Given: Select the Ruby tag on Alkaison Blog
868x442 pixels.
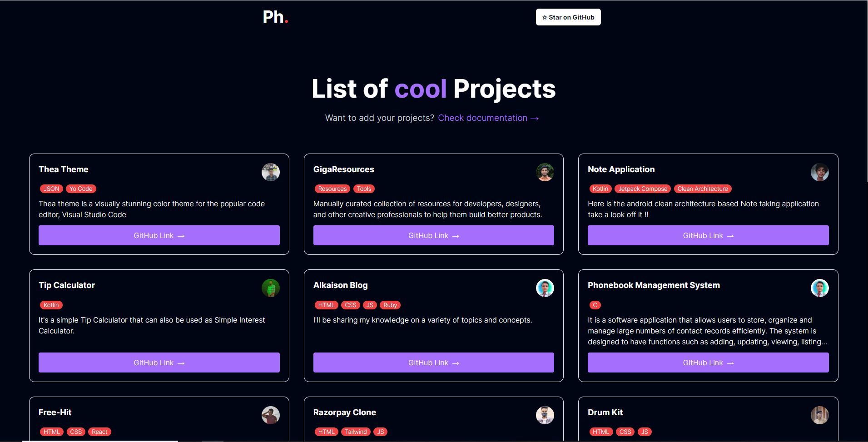Looking at the screenshot, I should click(x=390, y=305).
